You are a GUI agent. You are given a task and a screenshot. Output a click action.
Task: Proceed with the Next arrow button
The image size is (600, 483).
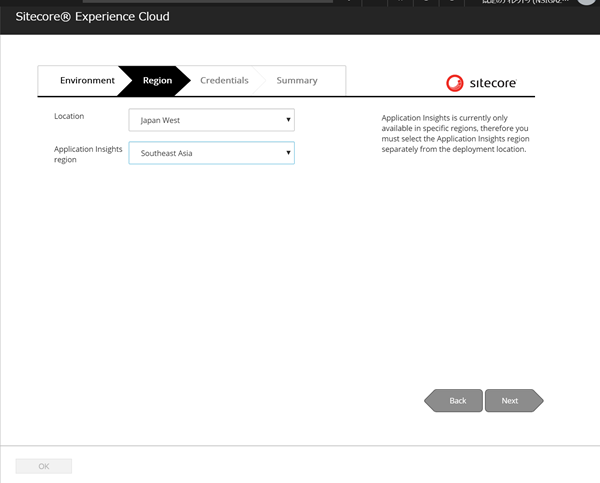[514, 401]
